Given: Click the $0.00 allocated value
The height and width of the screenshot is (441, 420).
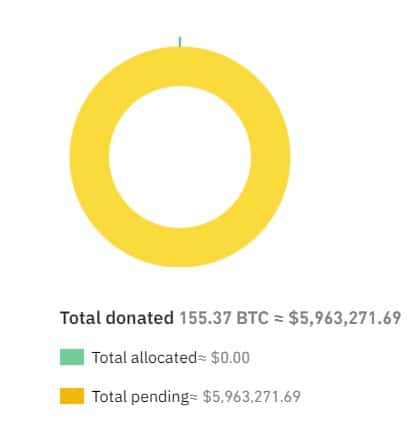Looking at the screenshot, I should (230, 358).
